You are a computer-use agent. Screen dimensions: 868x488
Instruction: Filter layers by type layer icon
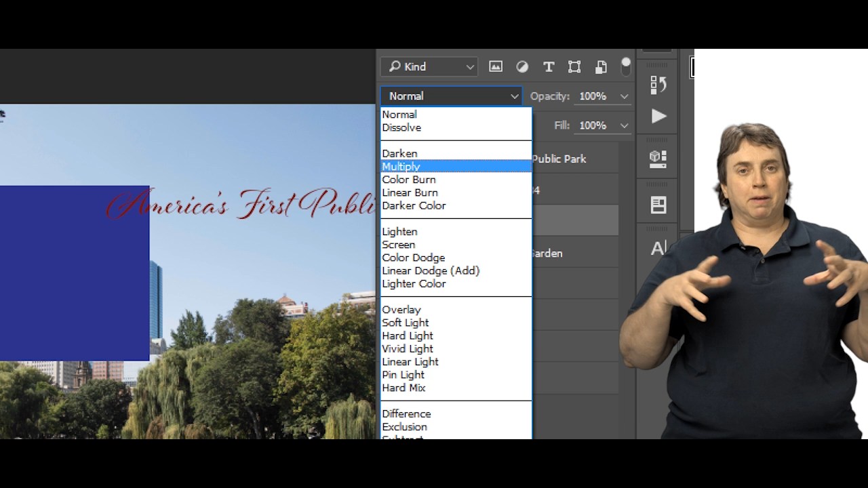(x=549, y=66)
